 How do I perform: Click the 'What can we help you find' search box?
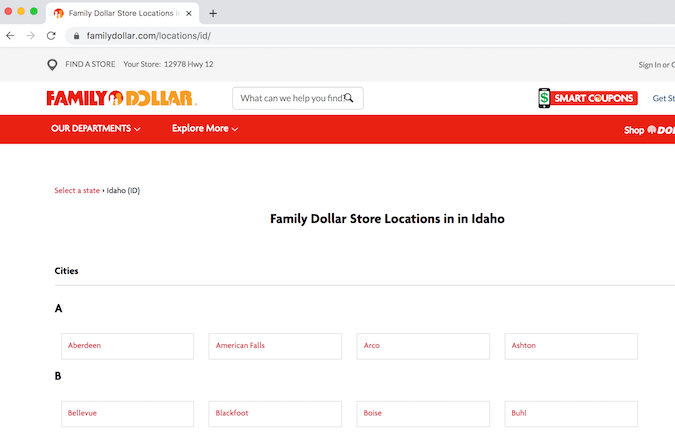[298, 98]
